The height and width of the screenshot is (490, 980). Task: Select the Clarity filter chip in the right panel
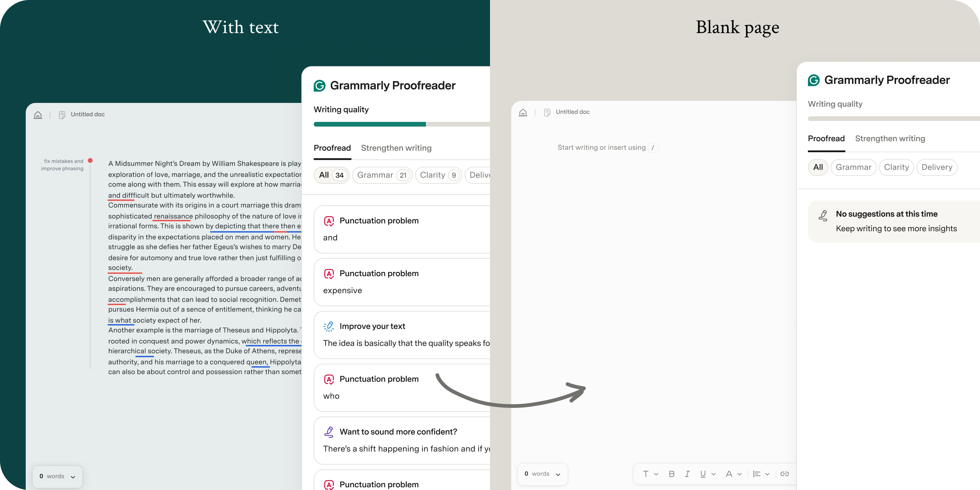[x=896, y=167]
